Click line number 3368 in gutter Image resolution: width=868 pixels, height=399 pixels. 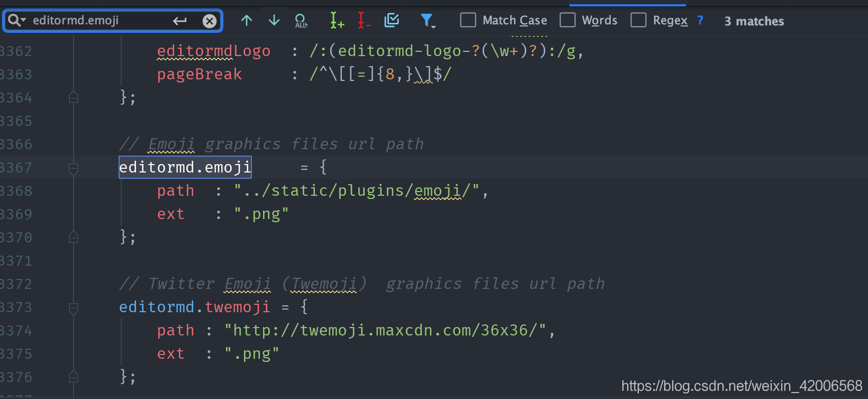tap(16, 191)
